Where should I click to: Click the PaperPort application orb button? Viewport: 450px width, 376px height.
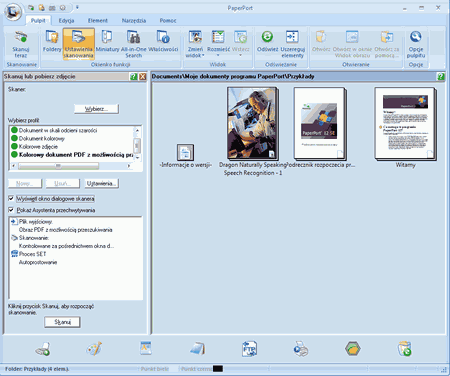click(13, 12)
